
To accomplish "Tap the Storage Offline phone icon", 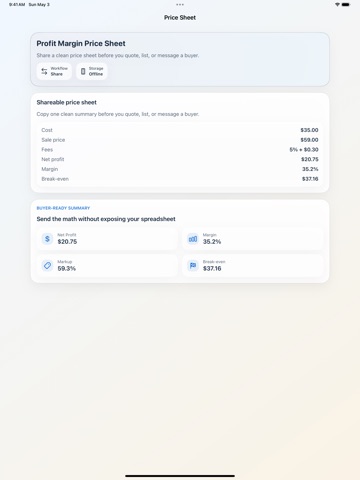I will click(83, 71).
